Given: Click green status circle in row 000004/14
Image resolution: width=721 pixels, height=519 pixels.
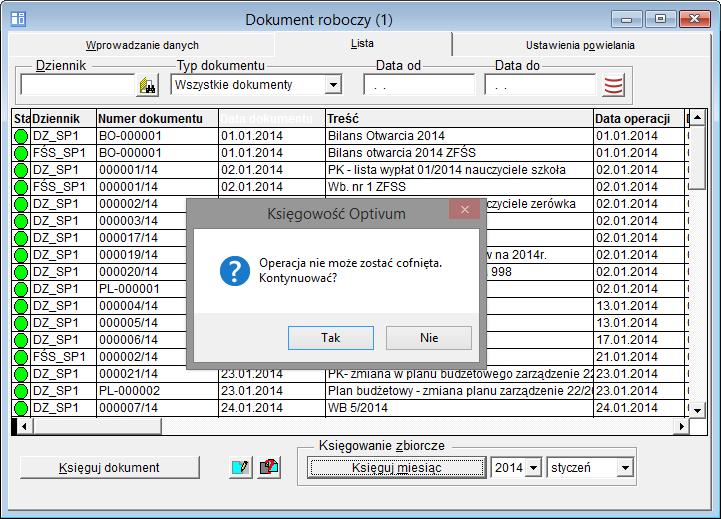Looking at the screenshot, I should coord(21,306).
